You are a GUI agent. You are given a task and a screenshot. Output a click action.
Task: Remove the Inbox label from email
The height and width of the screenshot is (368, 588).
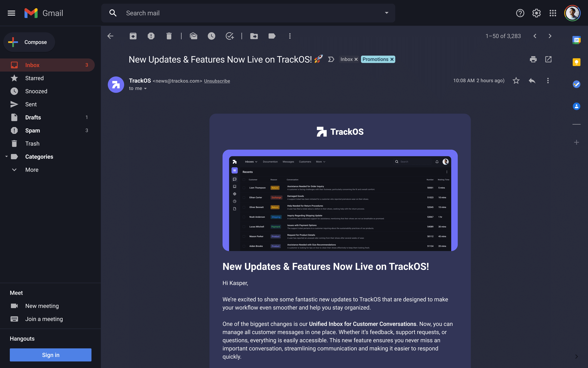tap(356, 59)
